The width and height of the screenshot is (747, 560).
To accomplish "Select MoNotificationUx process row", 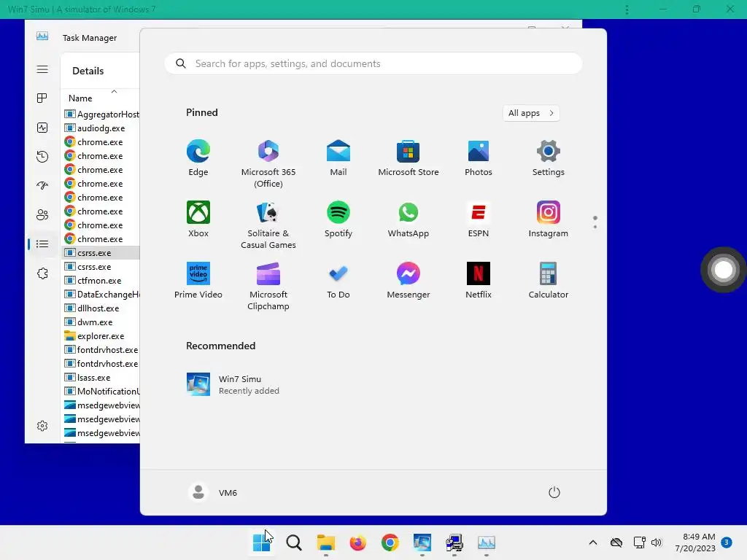I will coord(101,392).
